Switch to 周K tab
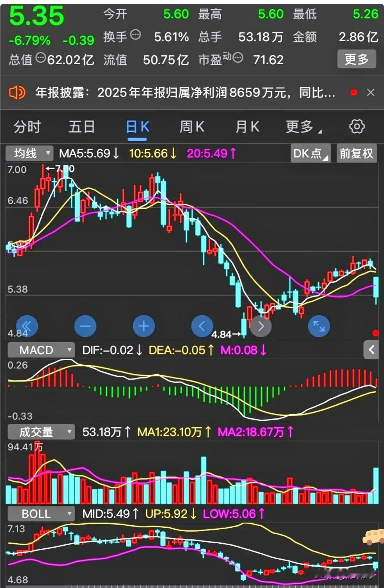The width and height of the screenshot is (384, 588). click(x=192, y=127)
